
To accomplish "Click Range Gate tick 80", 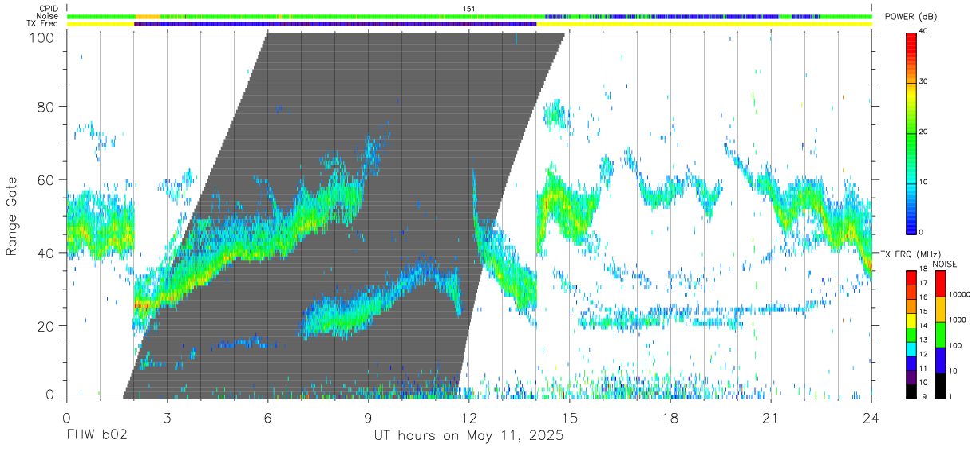I will 46,106.
